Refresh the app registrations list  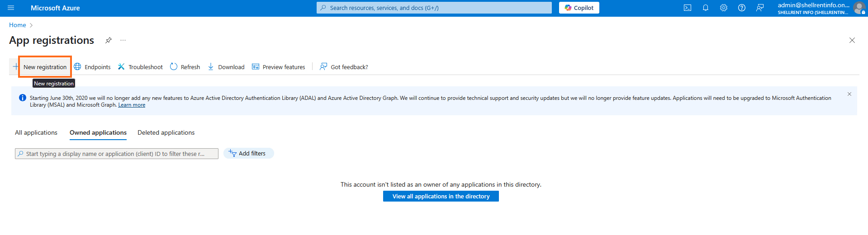click(185, 67)
